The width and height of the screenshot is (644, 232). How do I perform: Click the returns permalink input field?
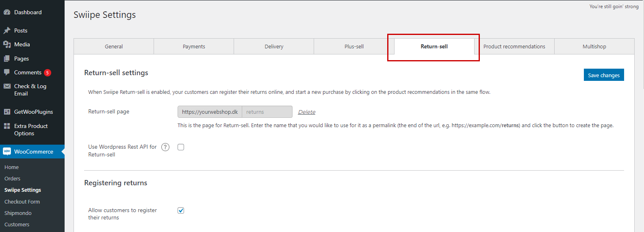(267, 112)
